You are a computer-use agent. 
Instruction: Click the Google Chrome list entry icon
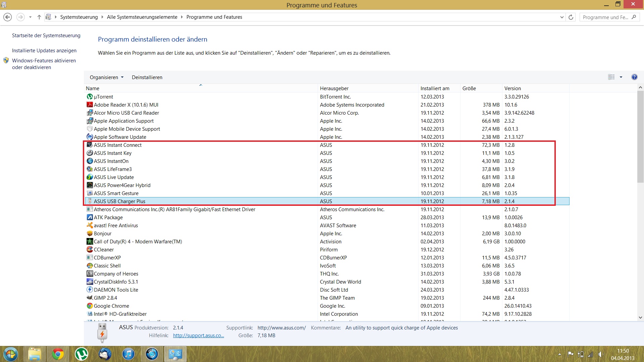(90, 306)
